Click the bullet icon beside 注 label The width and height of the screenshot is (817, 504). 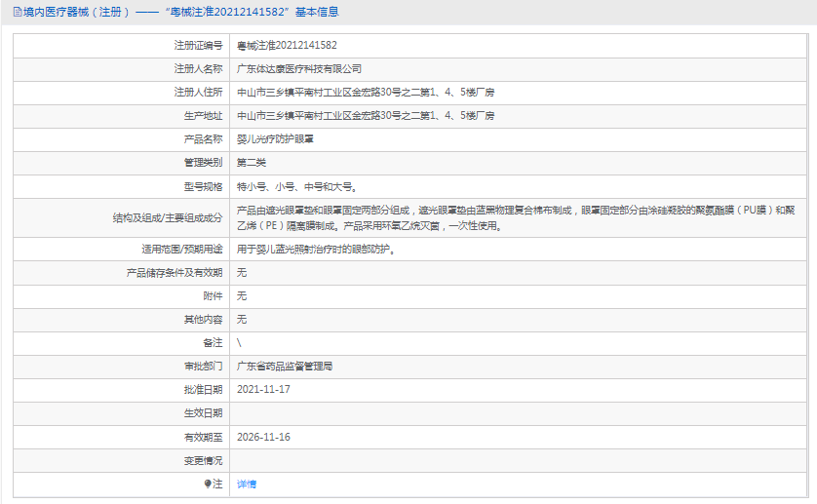click(x=207, y=484)
